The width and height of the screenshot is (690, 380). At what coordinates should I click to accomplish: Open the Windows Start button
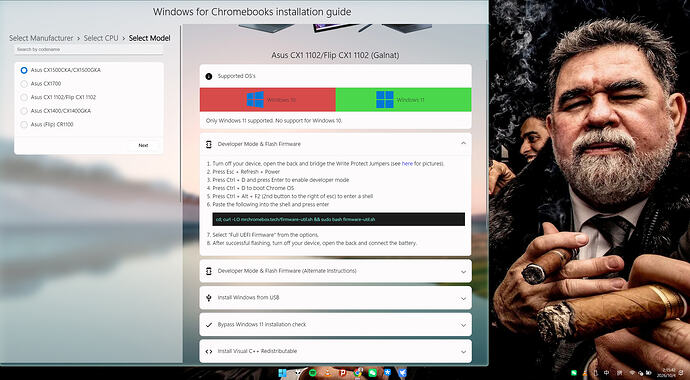[x=283, y=373]
